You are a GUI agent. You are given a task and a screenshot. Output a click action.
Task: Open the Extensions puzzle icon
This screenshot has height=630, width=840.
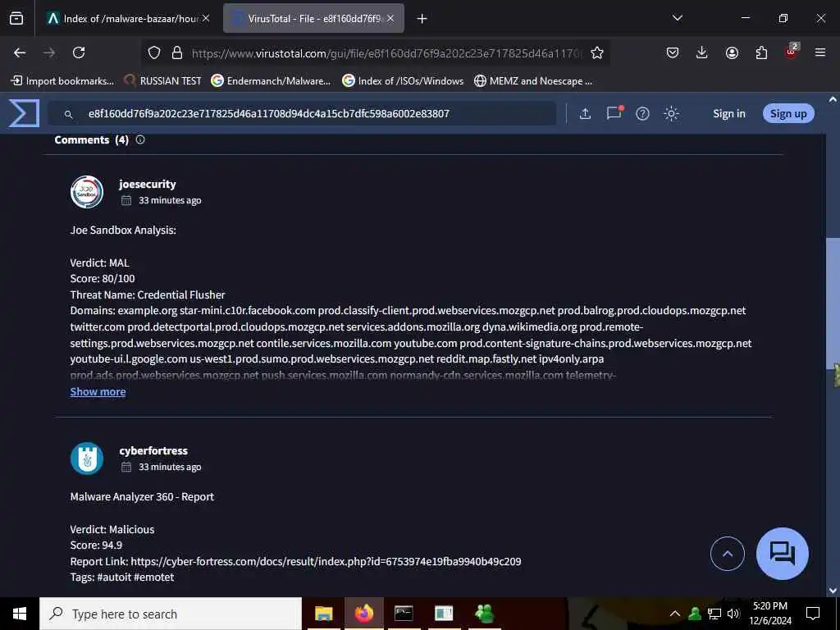click(761, 52)
